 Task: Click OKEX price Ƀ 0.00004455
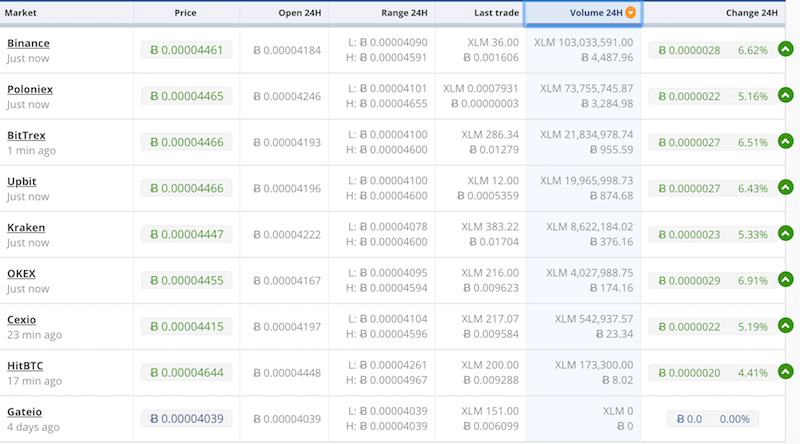[187, 280]
